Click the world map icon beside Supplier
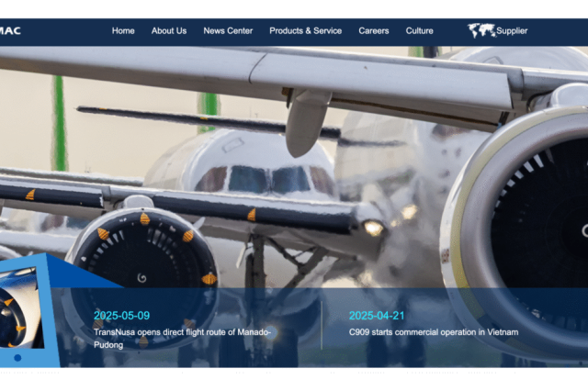 click(x=481, y=30)
